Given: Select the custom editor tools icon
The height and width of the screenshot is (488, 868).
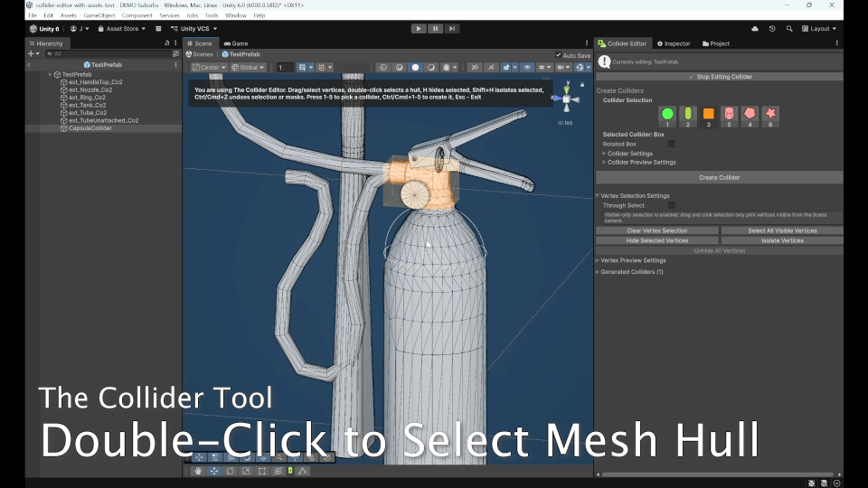Looking at the screenshot, I should click(302, 471).
